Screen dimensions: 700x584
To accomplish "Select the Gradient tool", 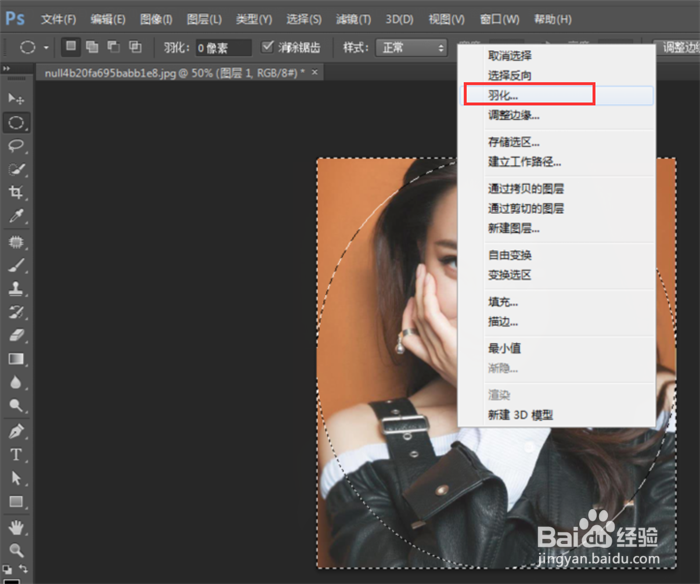I will [16, 359].
